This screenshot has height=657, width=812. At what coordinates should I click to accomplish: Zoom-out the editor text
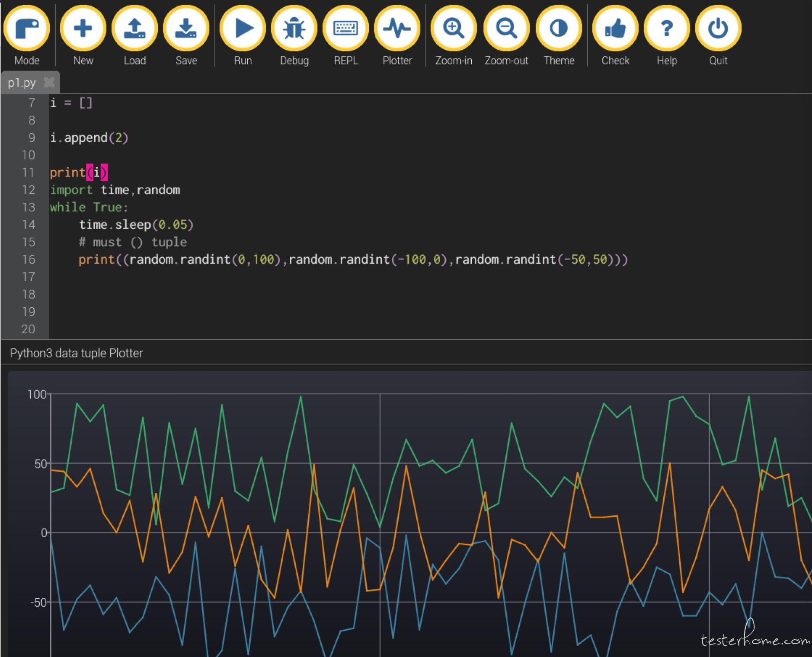click(506, 35)
